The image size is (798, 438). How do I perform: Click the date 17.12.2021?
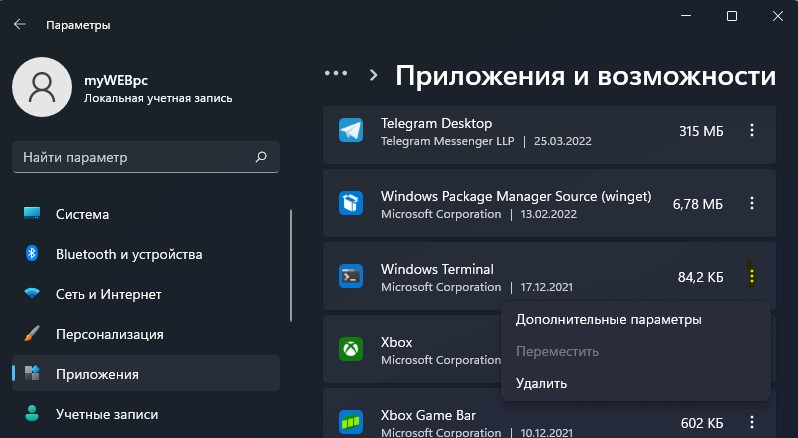(547, 287)
